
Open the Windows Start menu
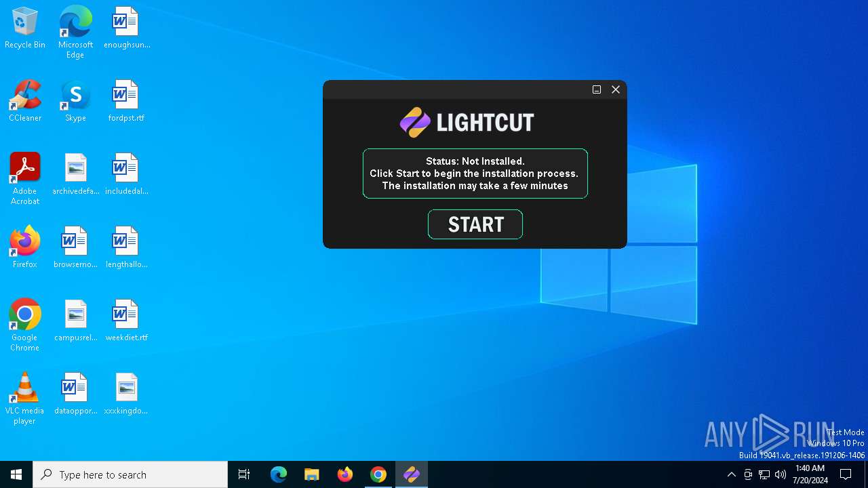click(x=16, y=474)
